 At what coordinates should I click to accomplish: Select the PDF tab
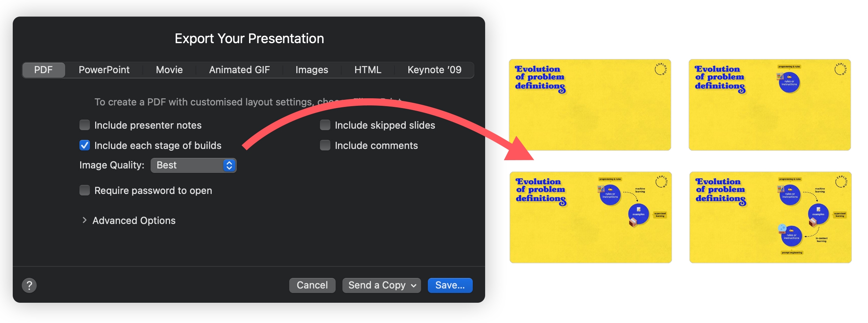[43, 70]
